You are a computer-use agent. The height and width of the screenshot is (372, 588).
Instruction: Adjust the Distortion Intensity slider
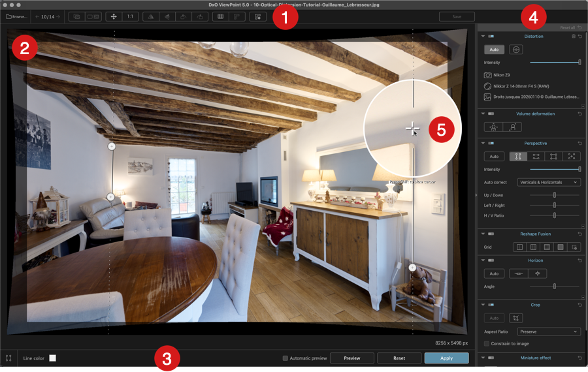pos(555,62)
